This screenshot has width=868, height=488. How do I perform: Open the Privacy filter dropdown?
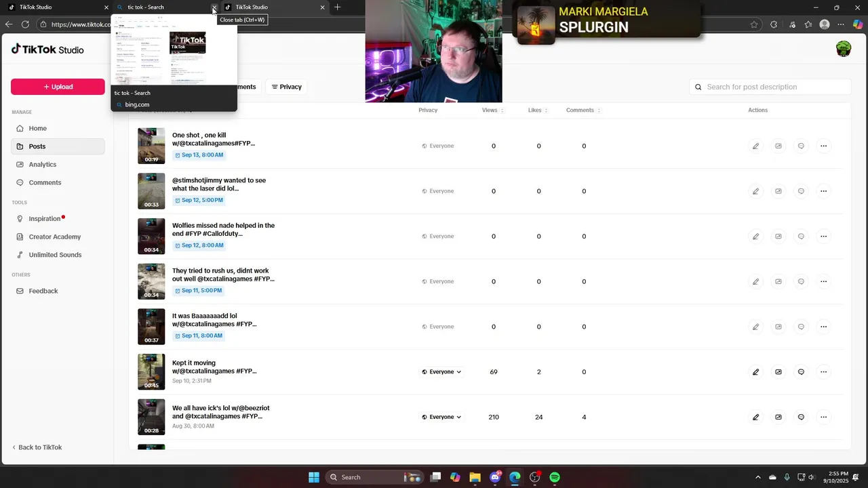(287, 87)
